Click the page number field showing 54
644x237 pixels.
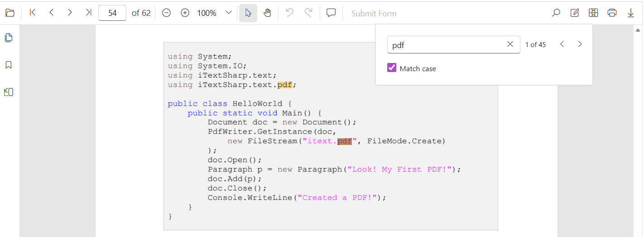tap(112, 13)
